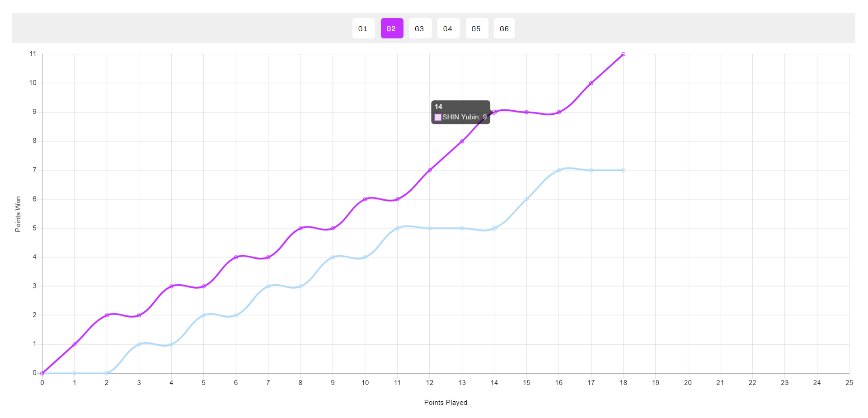Select the active G2 game tab
The image size is (868, 418).
coord(392,28)
